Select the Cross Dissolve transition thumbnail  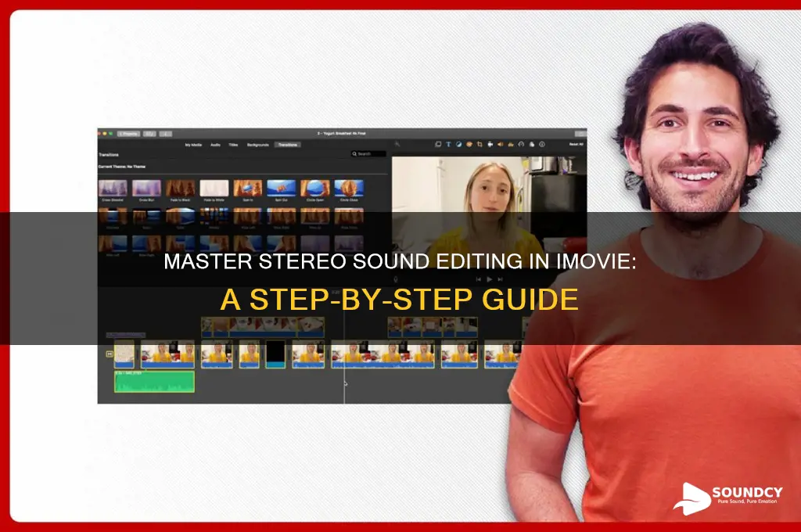pos(113,188)
